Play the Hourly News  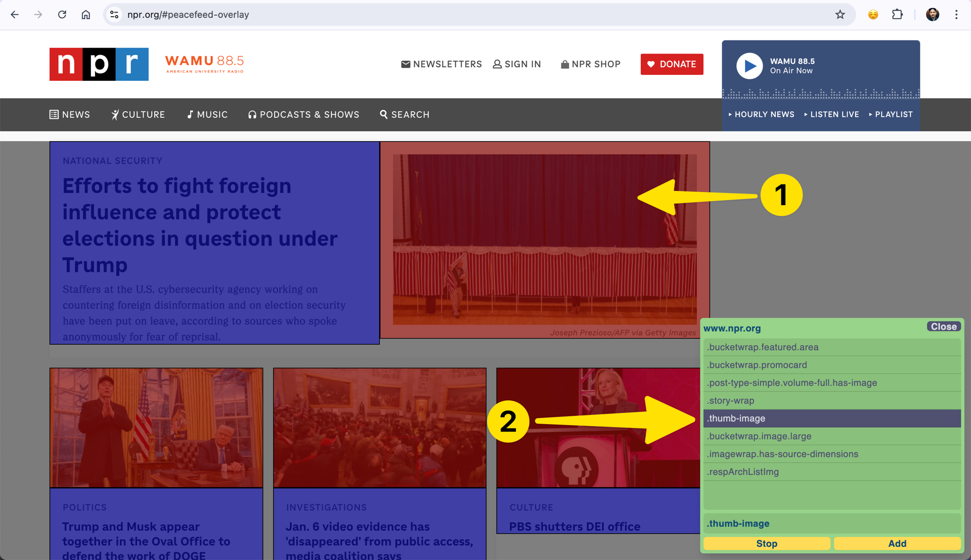[x=761, y=114]
